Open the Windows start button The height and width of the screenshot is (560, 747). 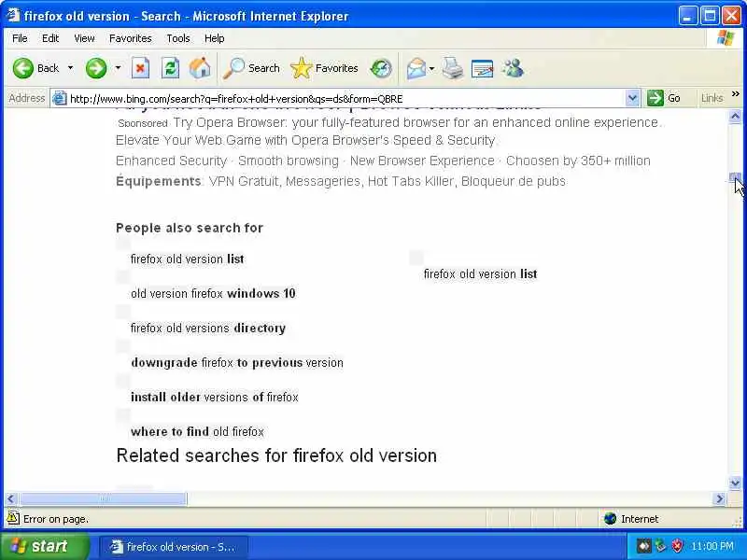[44, 546]
